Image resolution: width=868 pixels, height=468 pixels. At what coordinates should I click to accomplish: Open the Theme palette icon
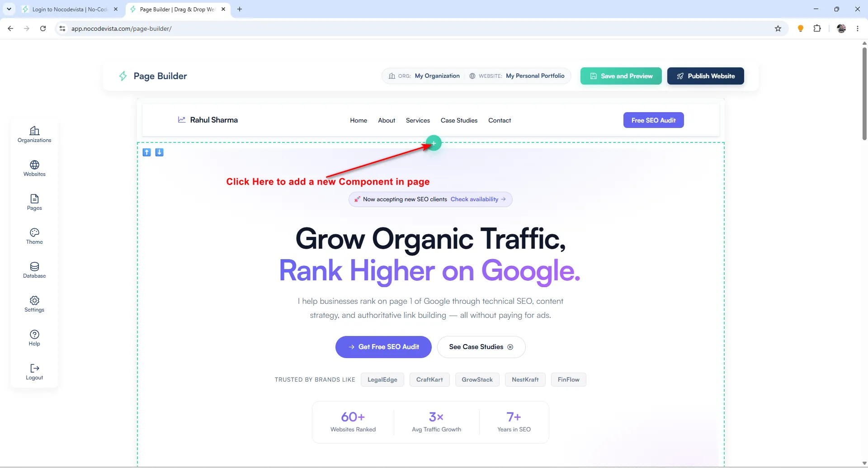click(34, 236)
